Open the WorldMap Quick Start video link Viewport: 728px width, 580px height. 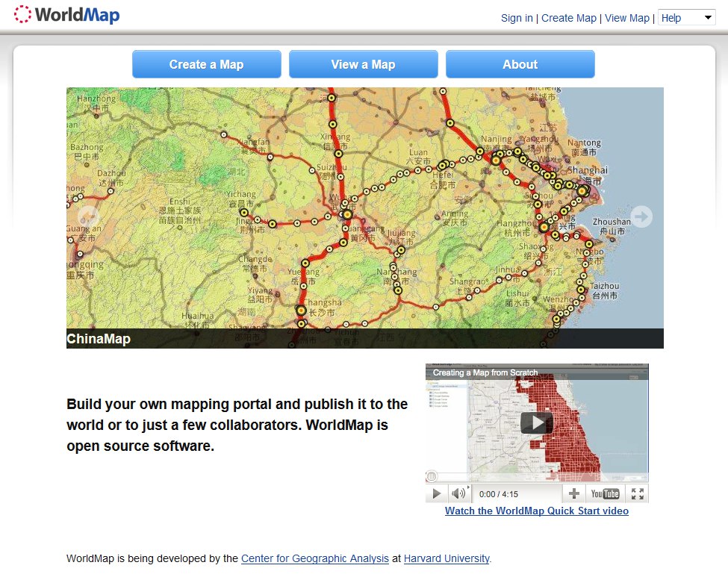[x=537, y=511]
